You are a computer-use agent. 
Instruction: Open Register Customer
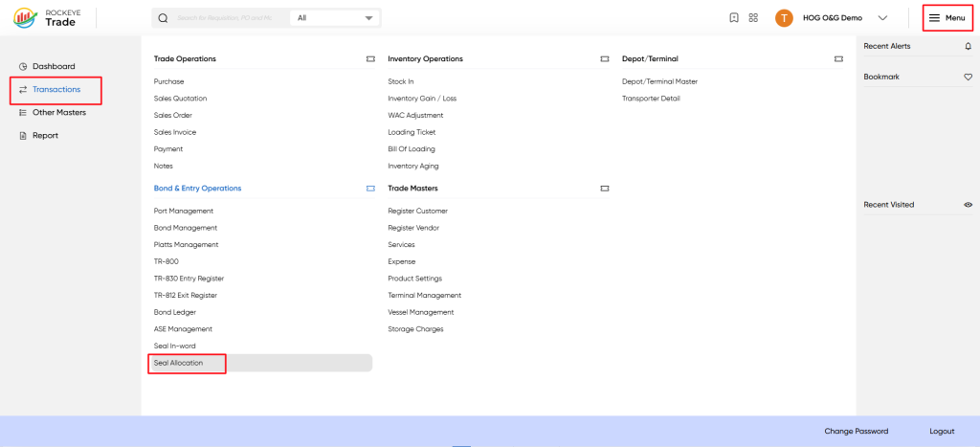coord(418,212)
